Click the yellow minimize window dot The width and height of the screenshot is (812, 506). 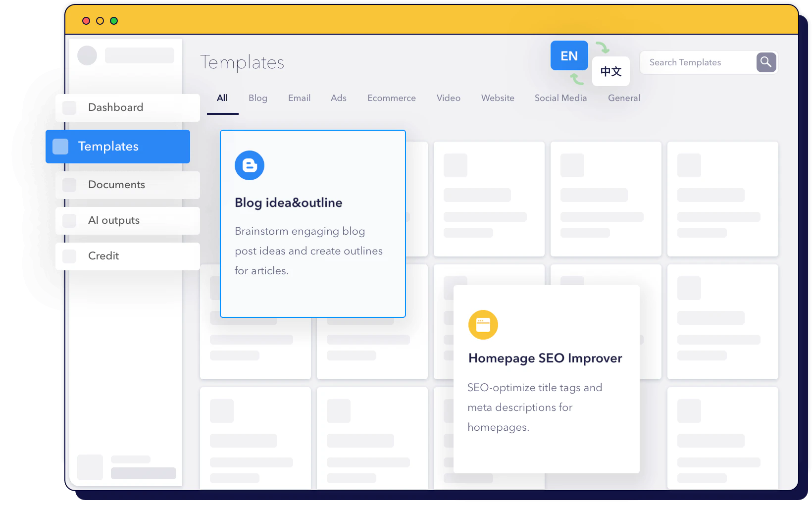pos(100,21)
